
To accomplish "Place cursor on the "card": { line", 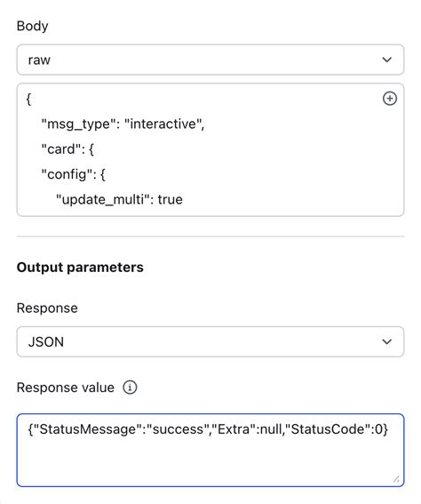I will (68, 149).
